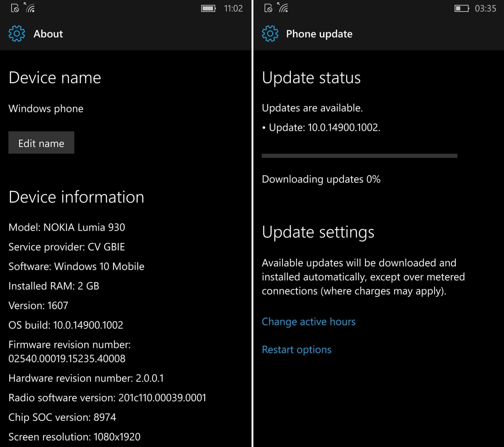Screen dimensions: 504x447
Task: Tap the battery icon beside 03:35
Action: pos(462,8)
